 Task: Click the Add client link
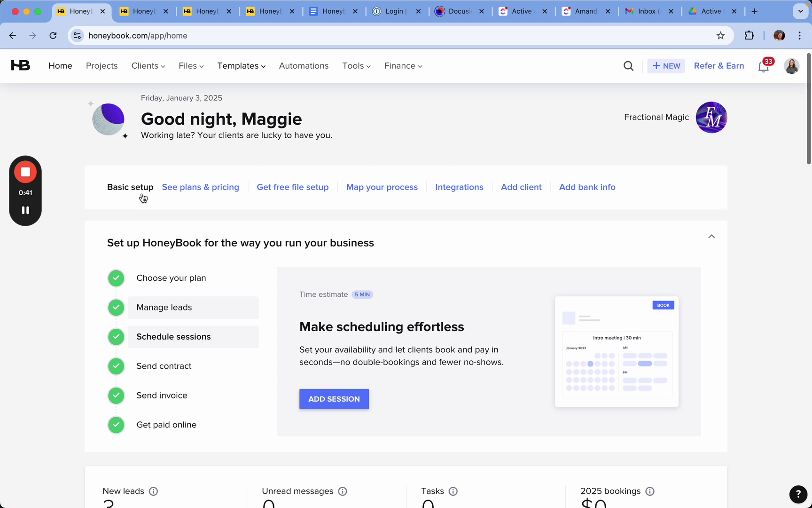coord(521,187)
